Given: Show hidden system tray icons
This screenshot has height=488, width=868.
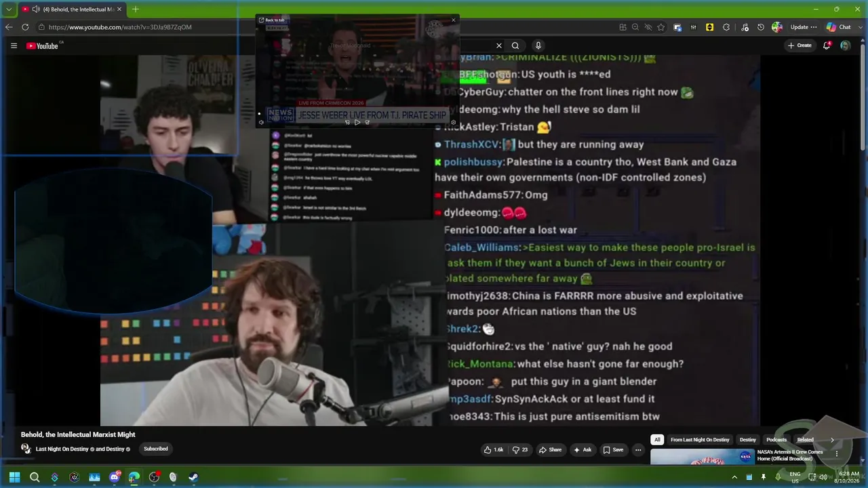Looking at the screenshot, I should (x=734, y=477).
